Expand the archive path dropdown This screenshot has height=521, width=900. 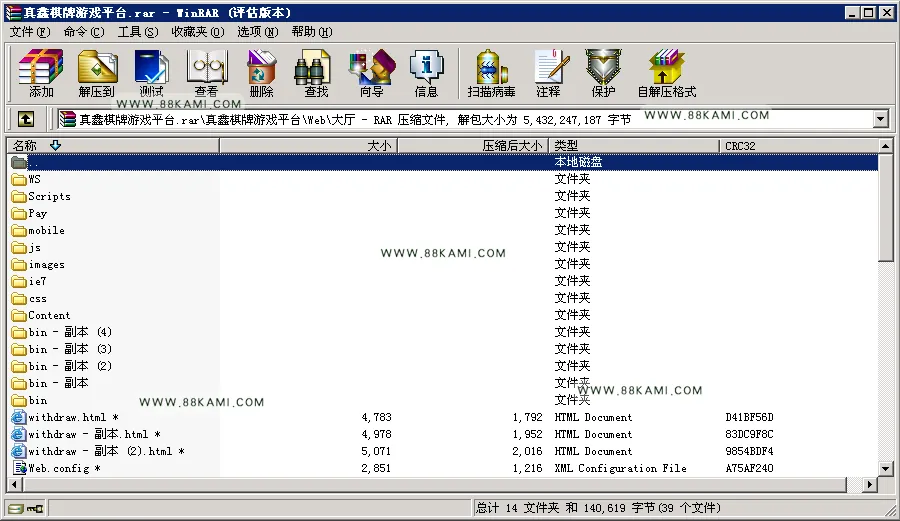[880, 119]
